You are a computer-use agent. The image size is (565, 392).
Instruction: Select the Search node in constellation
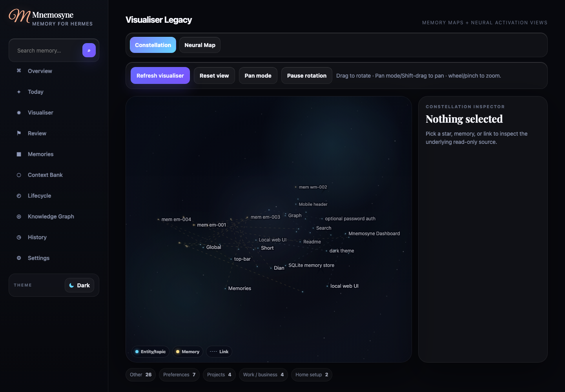(313, 228)
